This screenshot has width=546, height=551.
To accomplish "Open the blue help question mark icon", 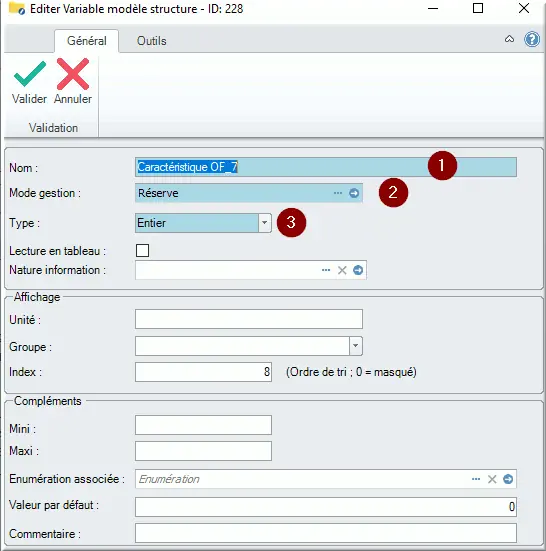I will 532,39.
